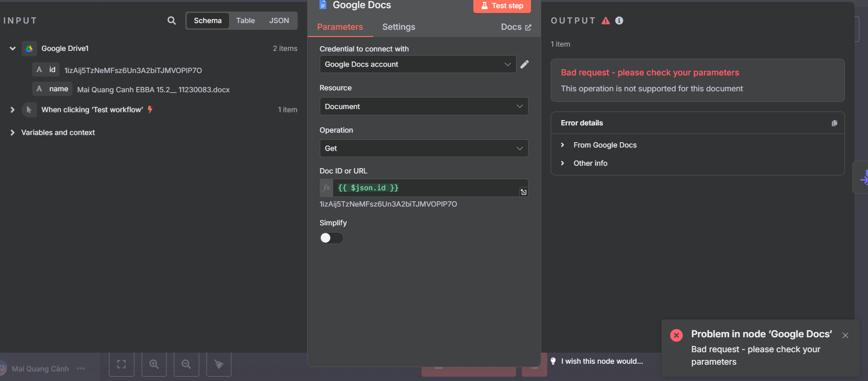Click the Google Drive icon beside Google Drive1

(x=29, y=49)
